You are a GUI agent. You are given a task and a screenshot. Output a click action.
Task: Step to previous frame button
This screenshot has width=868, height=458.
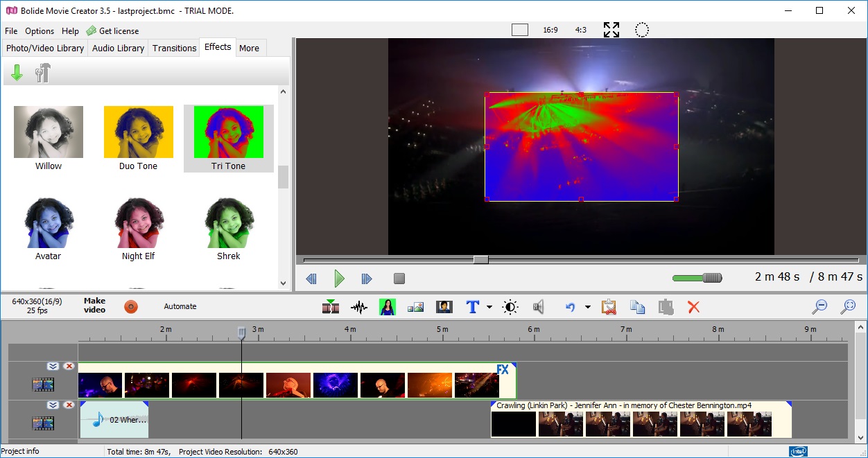click(311, 279)
